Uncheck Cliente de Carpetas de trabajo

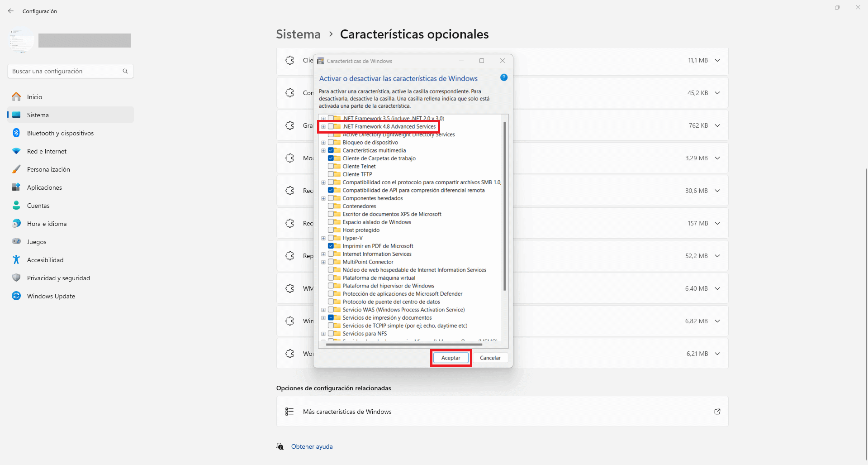[331, 158]
